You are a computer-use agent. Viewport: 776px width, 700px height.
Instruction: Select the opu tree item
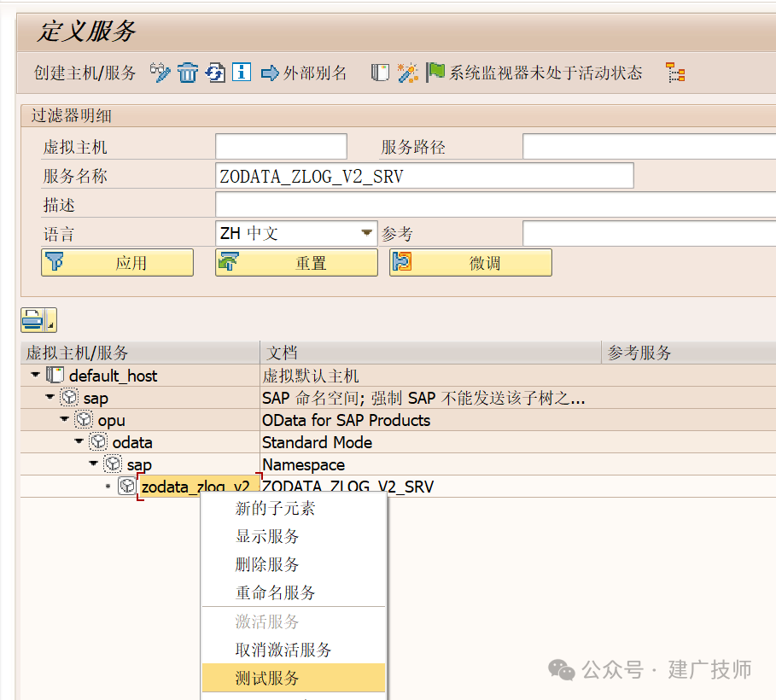(111, 420)
